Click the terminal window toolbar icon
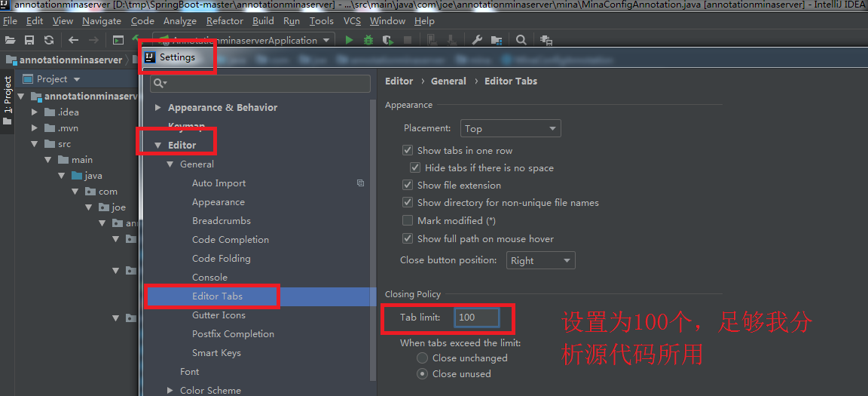Screen dimensions: 868x396 click(x=118, y=40)
